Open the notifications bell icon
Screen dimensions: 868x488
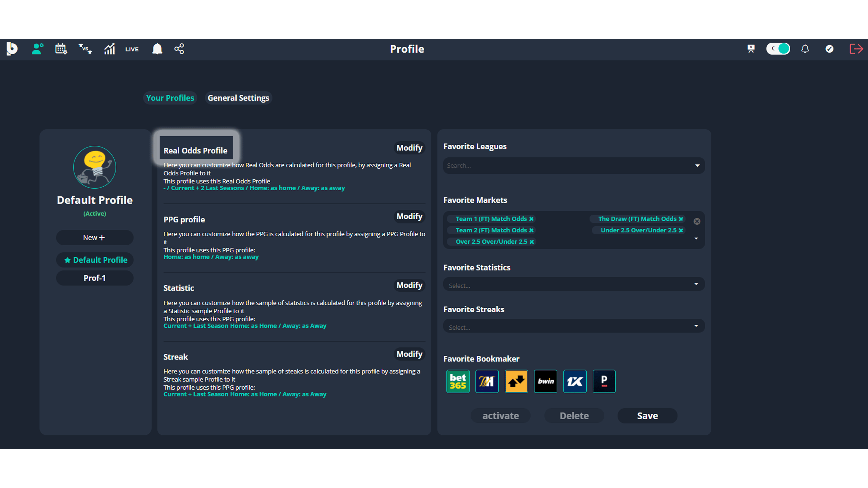(156, 49)
